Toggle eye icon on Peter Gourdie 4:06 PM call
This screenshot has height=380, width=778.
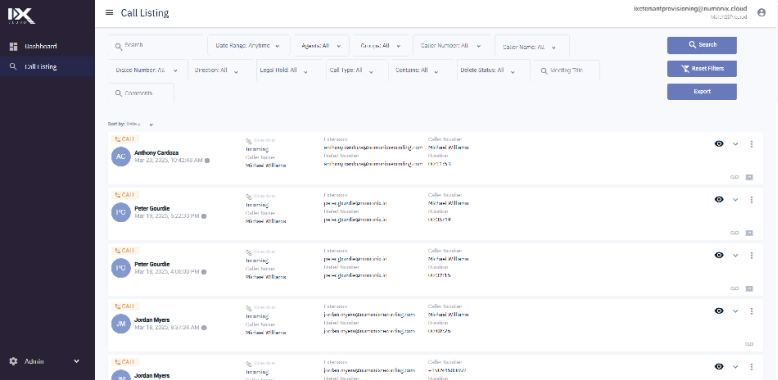point(719,255)
